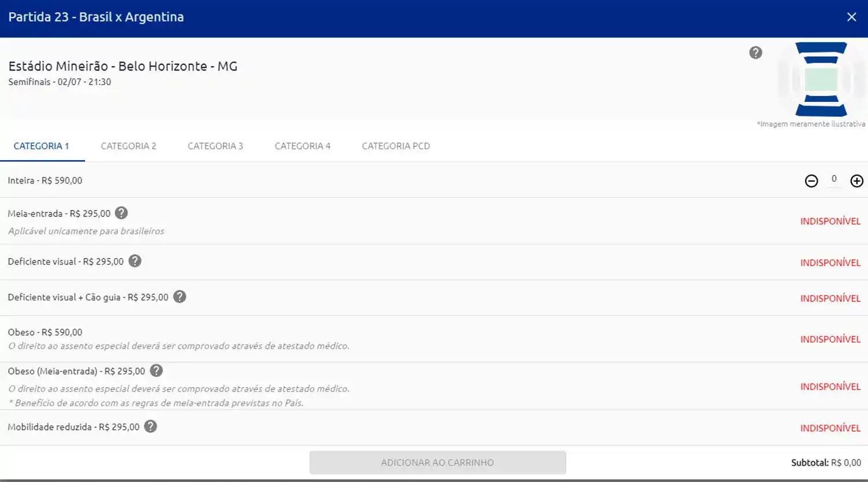868x482 pixels.
Task: Open the CATEGORIA 3 tab
Action: (x=215, y=146)
